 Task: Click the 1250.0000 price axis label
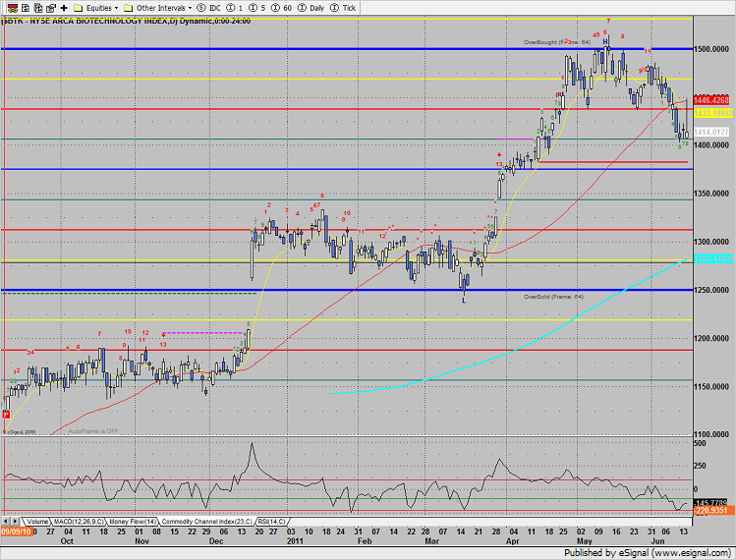coord(711,290)
